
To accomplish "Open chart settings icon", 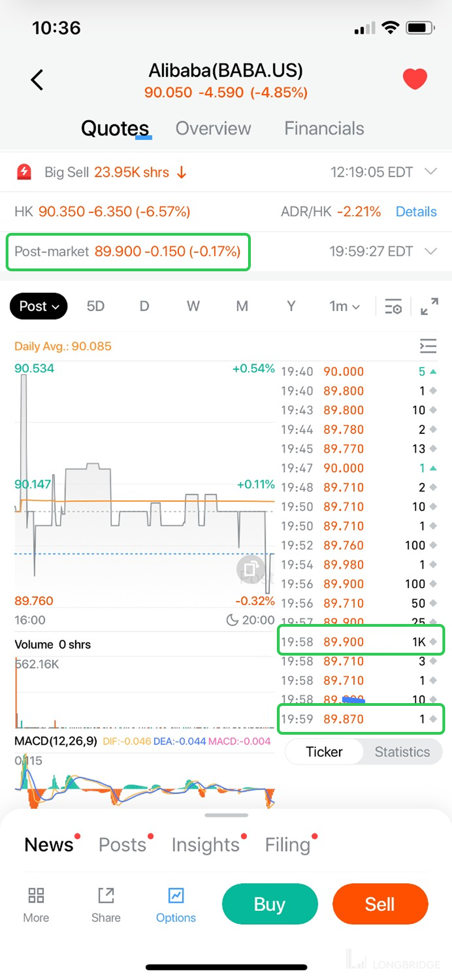I will 393,306.
